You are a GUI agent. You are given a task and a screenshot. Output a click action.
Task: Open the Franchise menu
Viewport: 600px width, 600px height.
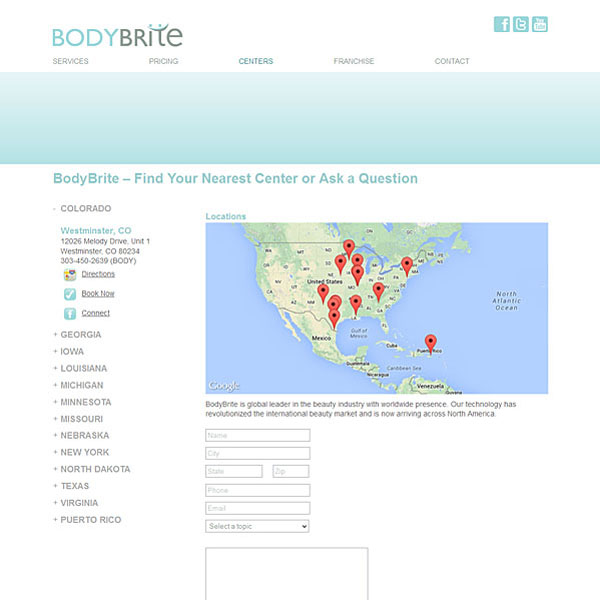point(354,61)
